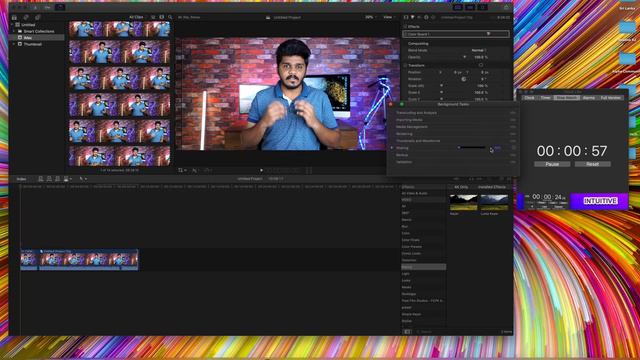The height and width of the screenshot is (360, 640).
Task: Toggle the Timeline panel visibility button
Action: (x=470, y=7)
